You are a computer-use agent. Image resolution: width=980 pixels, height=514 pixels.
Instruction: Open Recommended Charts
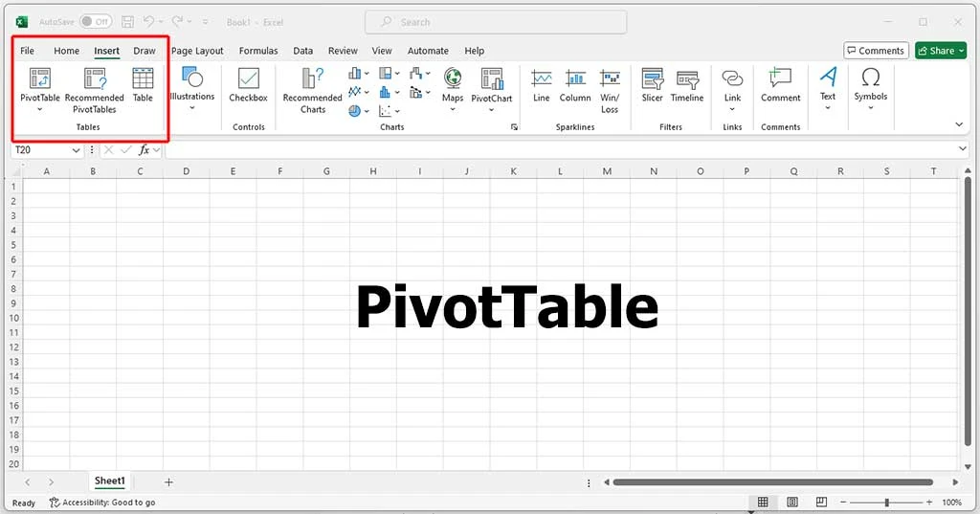coord(313,91)
